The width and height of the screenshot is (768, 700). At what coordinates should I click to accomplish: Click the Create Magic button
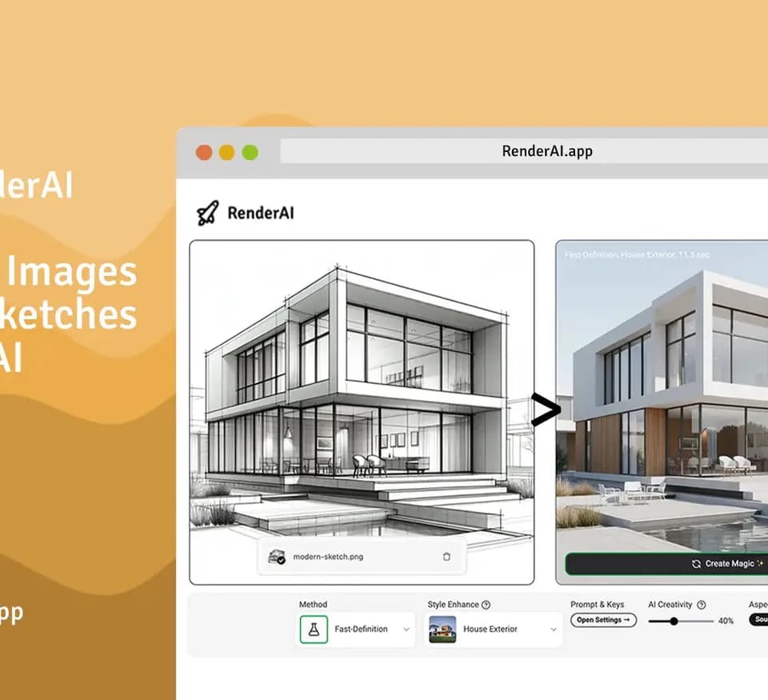666,564
